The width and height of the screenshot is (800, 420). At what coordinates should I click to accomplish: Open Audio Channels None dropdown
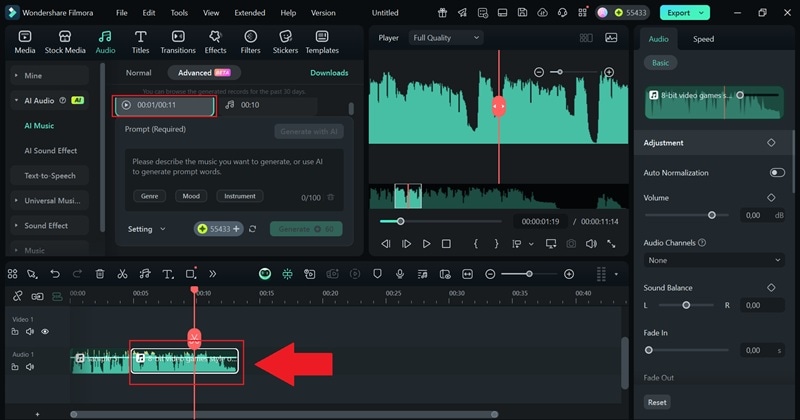(x=714, y=260)
